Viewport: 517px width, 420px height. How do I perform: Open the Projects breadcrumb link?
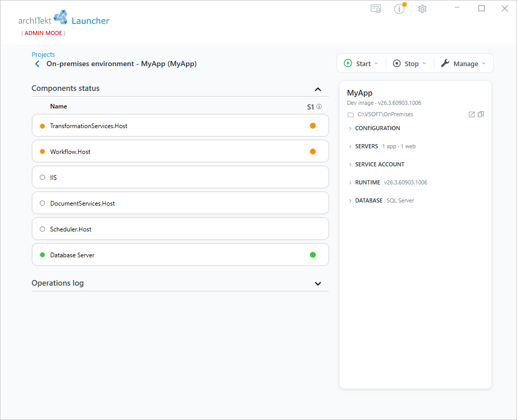43,54
